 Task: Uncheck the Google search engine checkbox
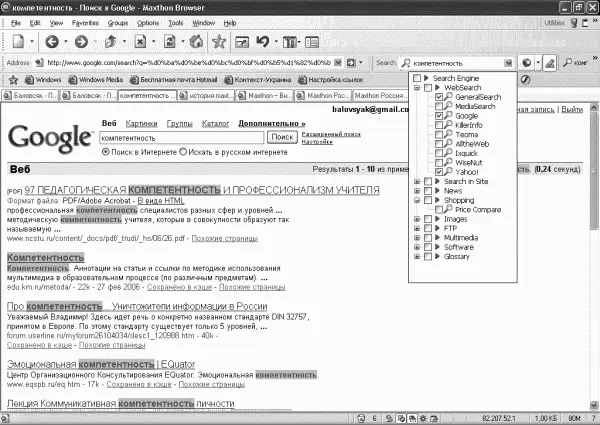tap(440, 116)
